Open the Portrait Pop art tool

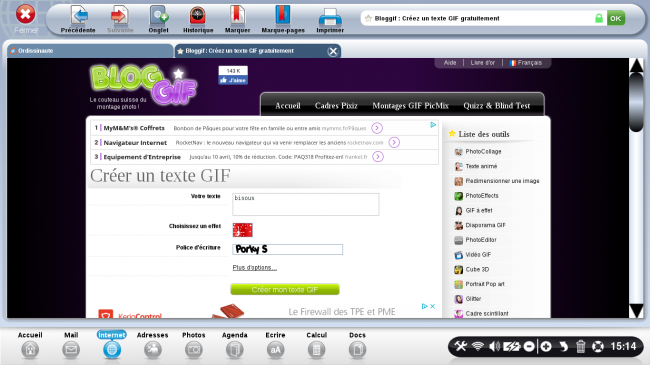[x=479, y=284]
